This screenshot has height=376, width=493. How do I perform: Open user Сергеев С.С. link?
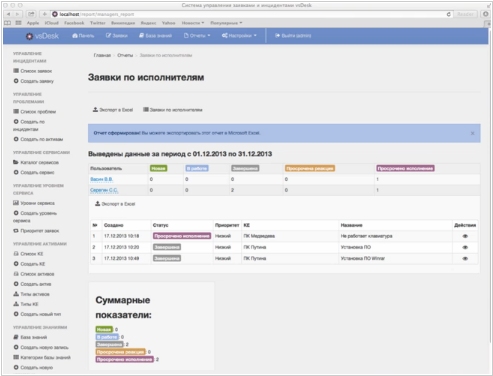(104, 190)
